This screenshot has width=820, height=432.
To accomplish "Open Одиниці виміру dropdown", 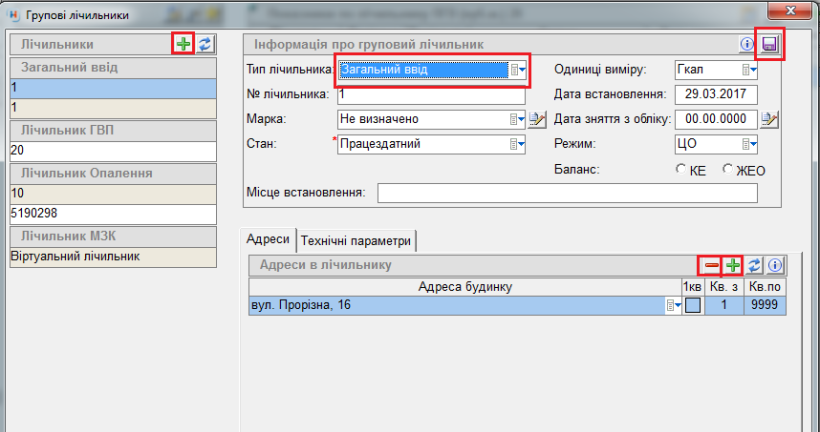I will point(750,70).
